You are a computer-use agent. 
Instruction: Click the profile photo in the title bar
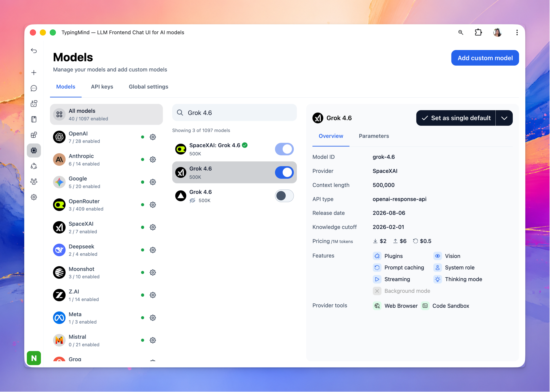pos(497,32)
